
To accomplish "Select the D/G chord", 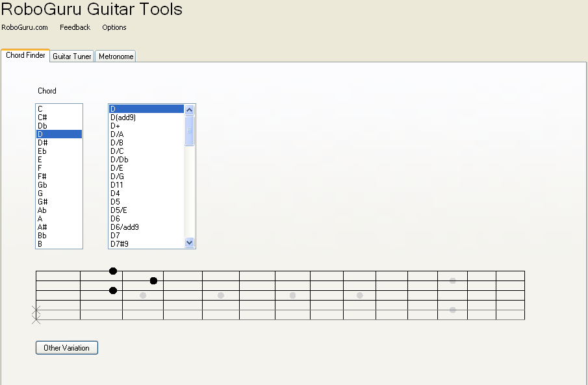I will pos(147,176).
